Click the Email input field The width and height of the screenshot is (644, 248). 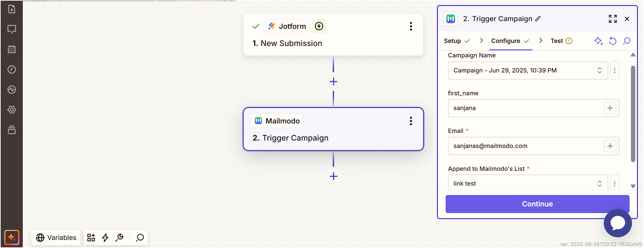click(x=526, y=146)
